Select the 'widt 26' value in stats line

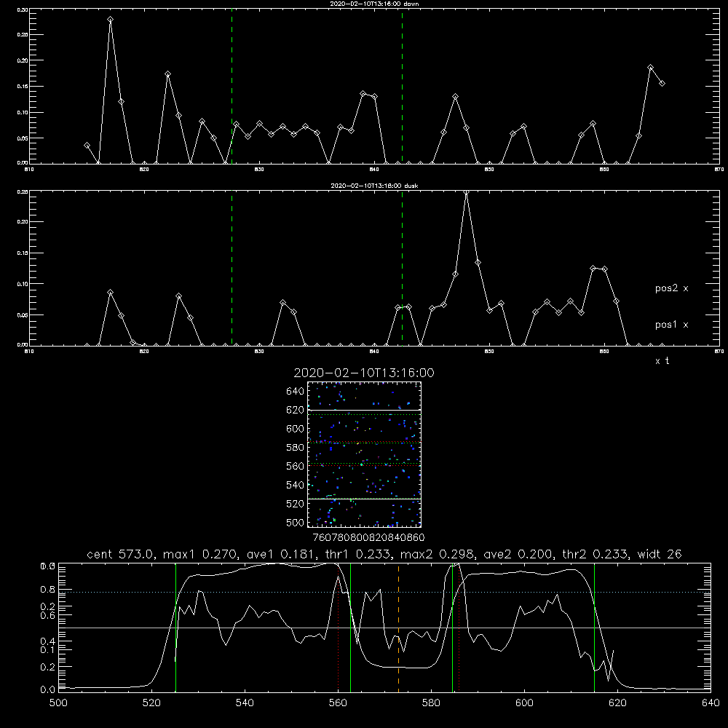click(660, 554)
